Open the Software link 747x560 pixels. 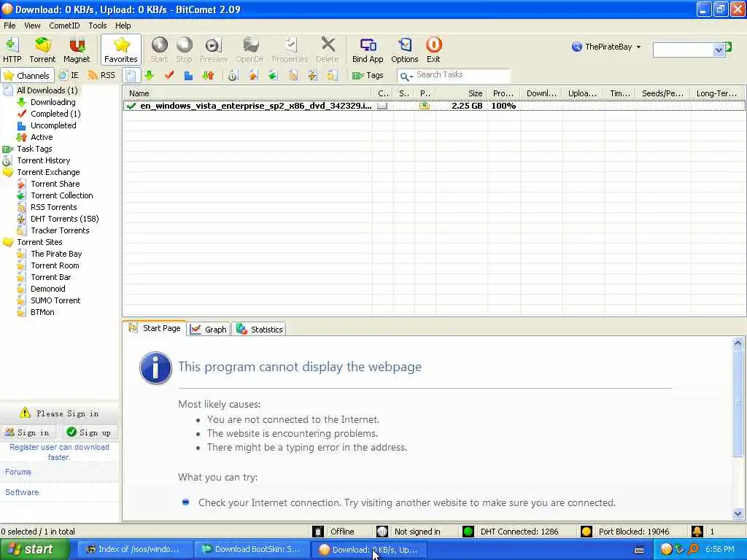pos(22,492)
